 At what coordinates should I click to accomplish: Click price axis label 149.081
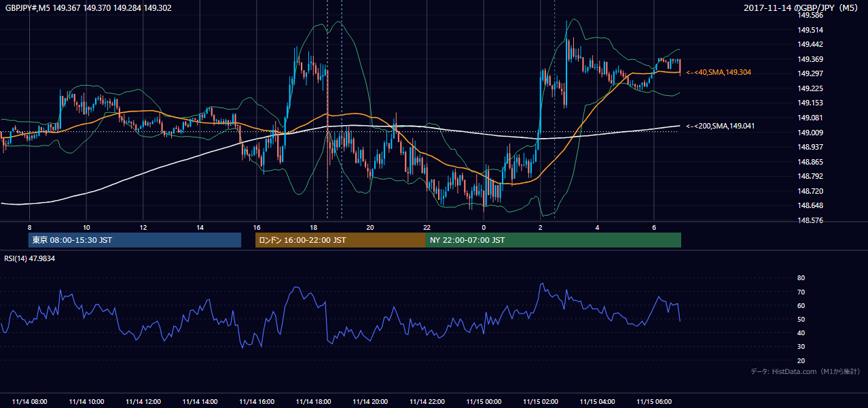[810, 118]
